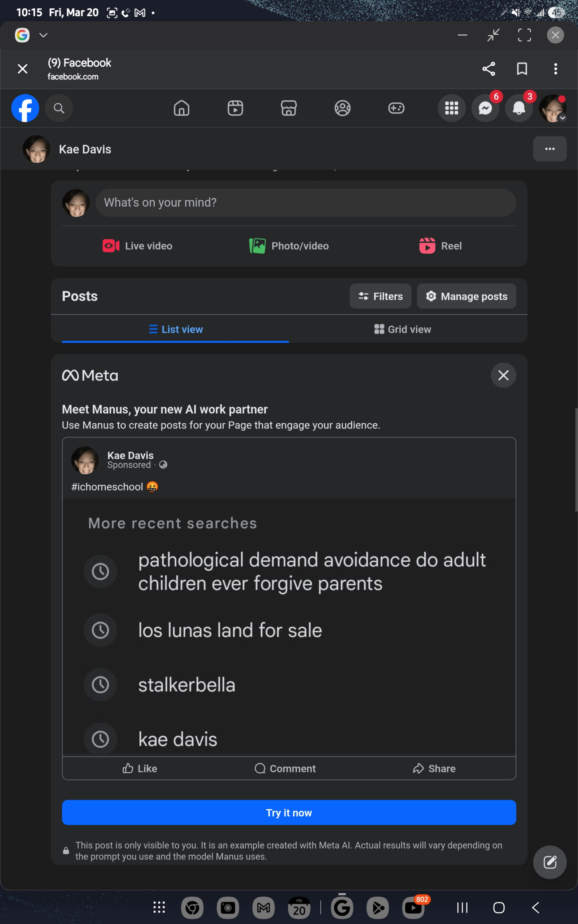The width and height of the screenshot is (578, 924).
Task: Expand the Google app chevron dropdown
Action: click(x=44, y=35)
